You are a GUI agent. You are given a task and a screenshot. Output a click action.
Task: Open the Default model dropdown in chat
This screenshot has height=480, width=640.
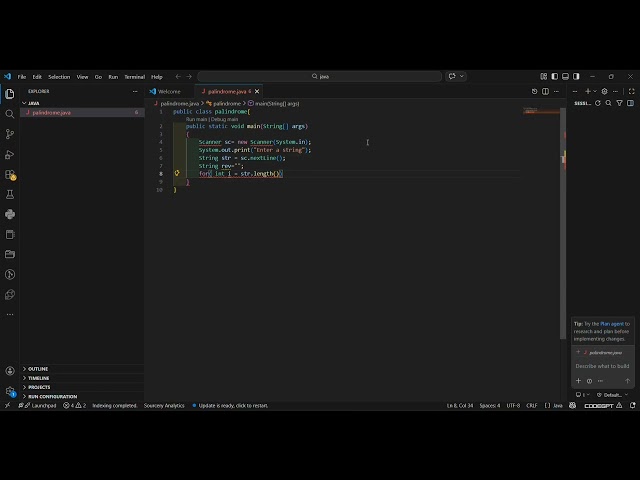pos(612,395)
